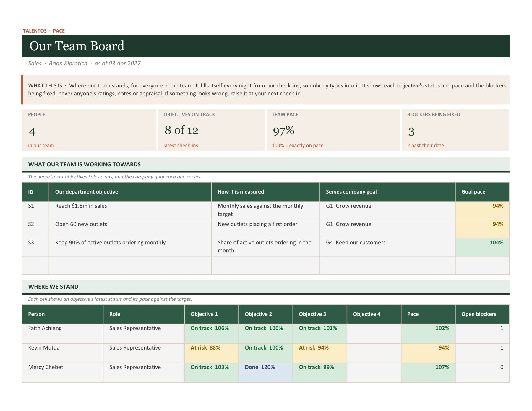The height and width of the screenshot is (411, 532).
Task: Click Mercy Chebet's 'On track 99%' cell
Action: (320, 373)
